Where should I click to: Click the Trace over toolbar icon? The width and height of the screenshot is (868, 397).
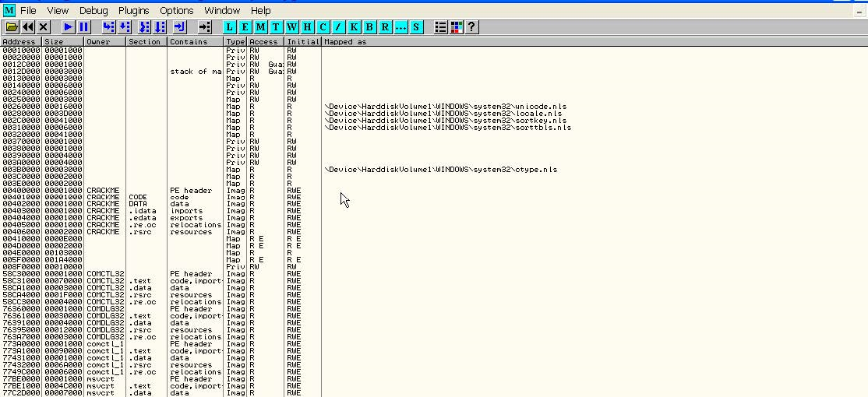point(160,27)
